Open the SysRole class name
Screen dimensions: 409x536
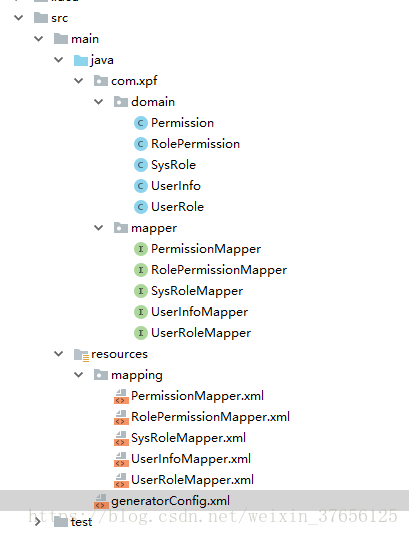[173, 165]
